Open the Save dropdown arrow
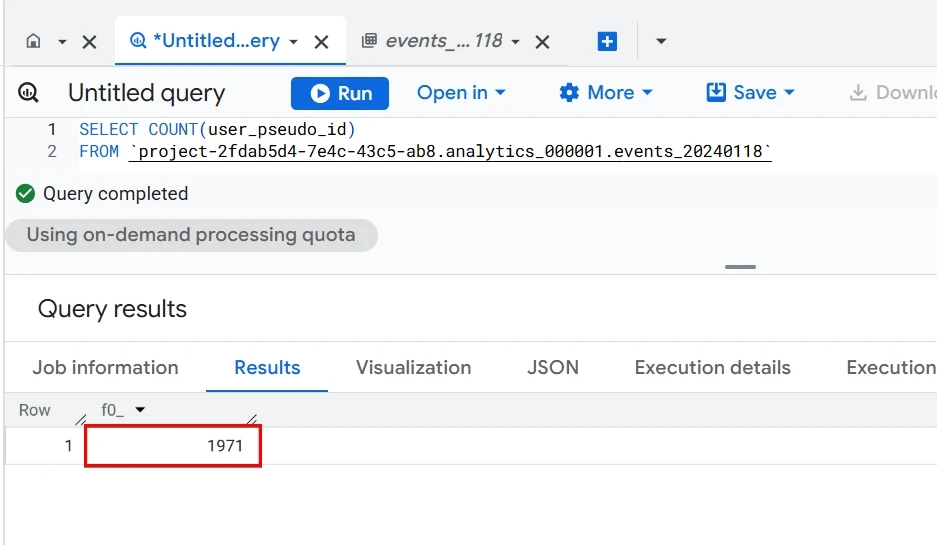937x545 pixels. click(x=789, y=93)
